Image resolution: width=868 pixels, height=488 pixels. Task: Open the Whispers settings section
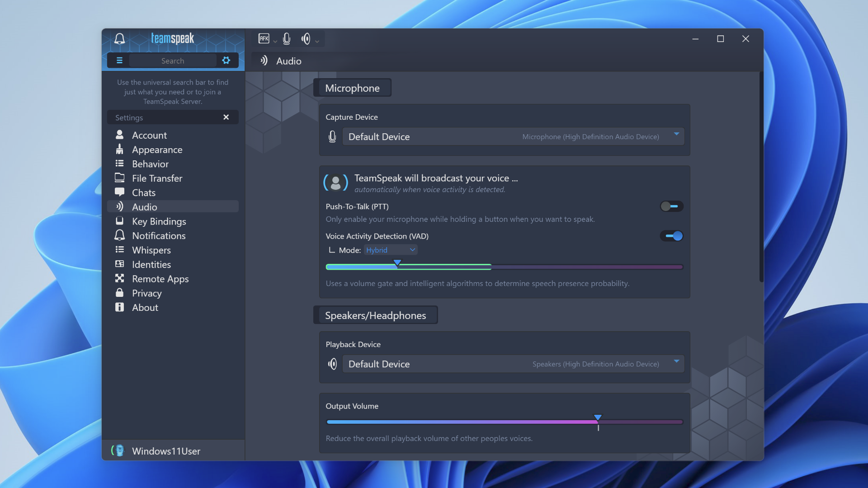[151, 250]
